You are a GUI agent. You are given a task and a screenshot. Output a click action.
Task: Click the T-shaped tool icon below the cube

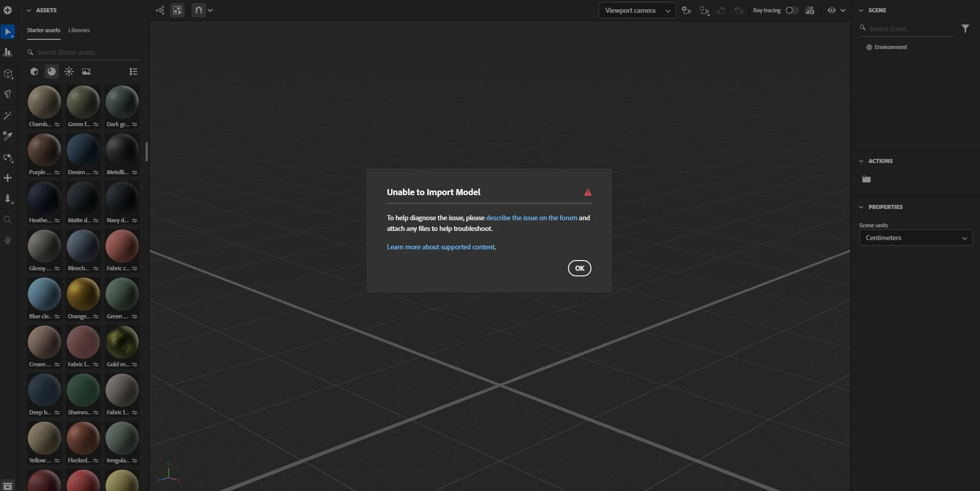(x=8, y=94)
